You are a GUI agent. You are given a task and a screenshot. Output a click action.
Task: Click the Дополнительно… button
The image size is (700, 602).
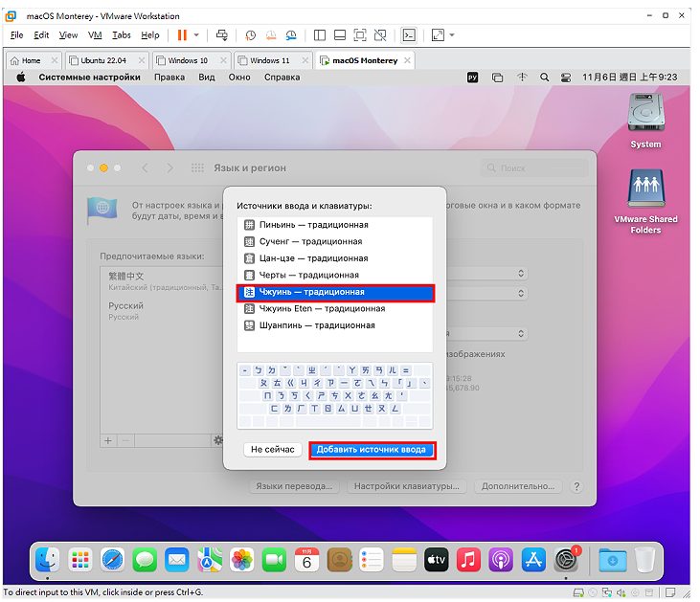(518, 486)
